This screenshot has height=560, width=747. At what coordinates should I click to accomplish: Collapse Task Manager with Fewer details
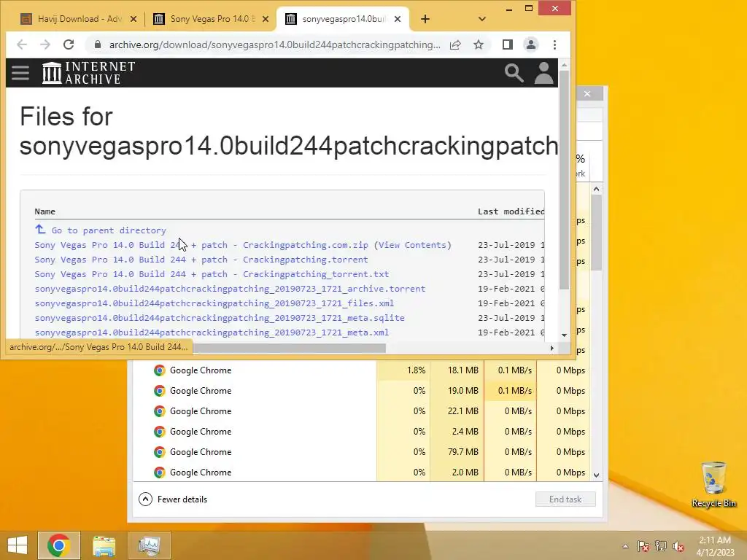pyautogui.click(x=173, y=499)
